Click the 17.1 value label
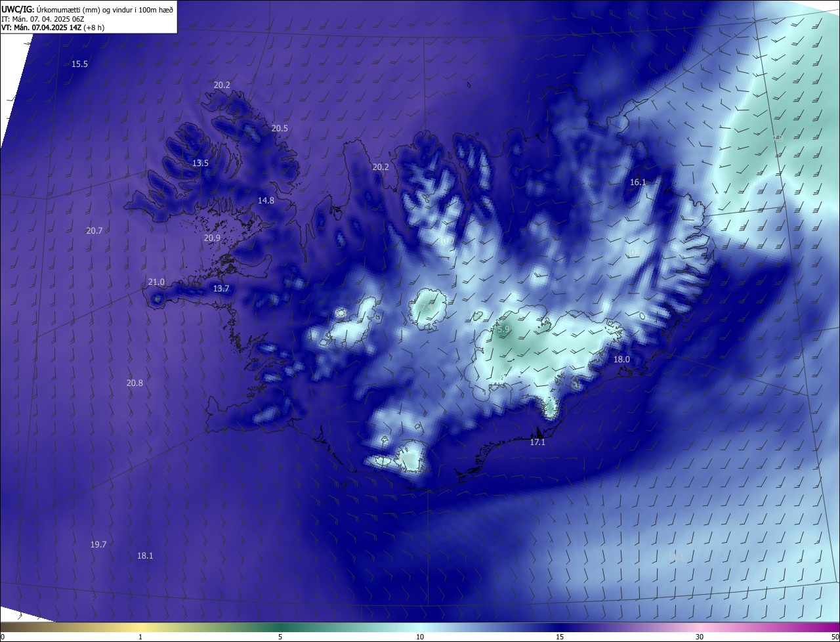 point(537,442)
